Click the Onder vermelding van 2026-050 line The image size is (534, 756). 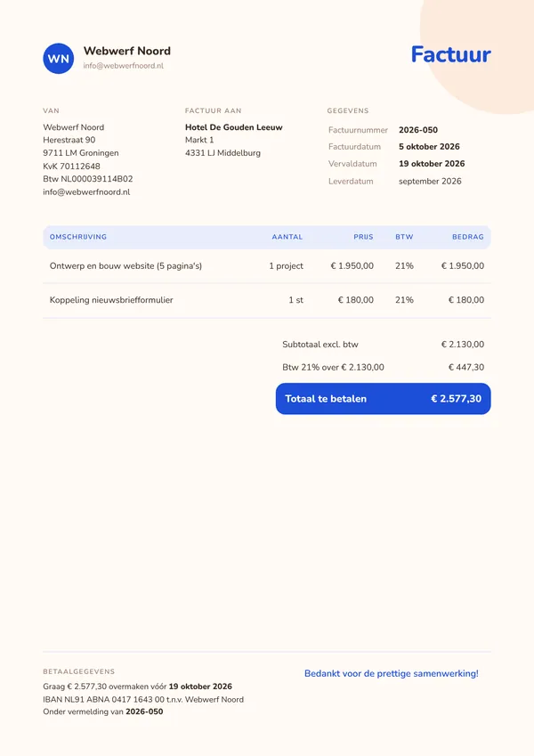click(102, 711)
